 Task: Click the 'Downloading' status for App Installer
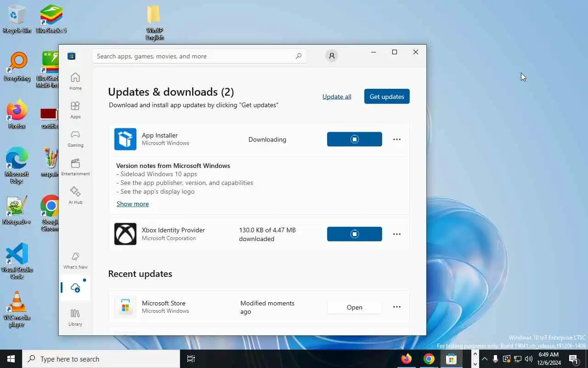pos(267,139)
